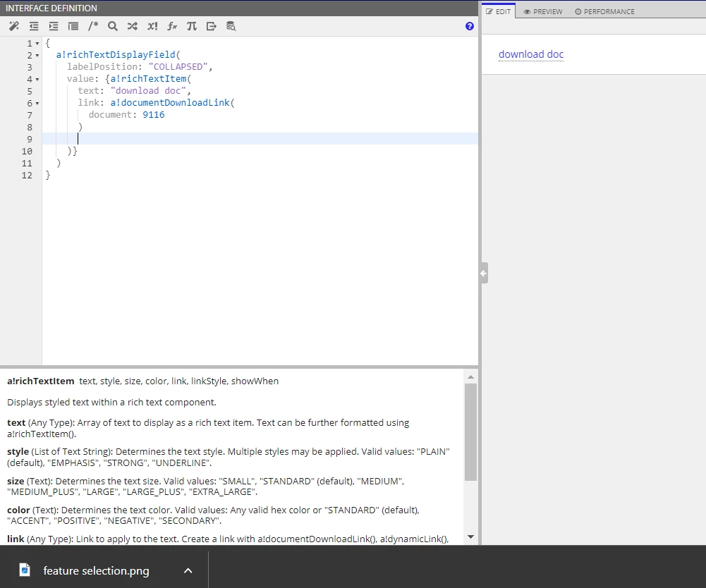Collapse the code fold on line 4
The image size is (706, 588).
click(37, 79)
